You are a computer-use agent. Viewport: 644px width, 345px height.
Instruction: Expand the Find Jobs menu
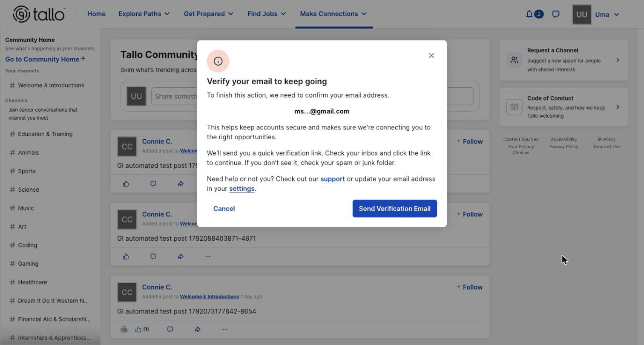click(267, 14)
